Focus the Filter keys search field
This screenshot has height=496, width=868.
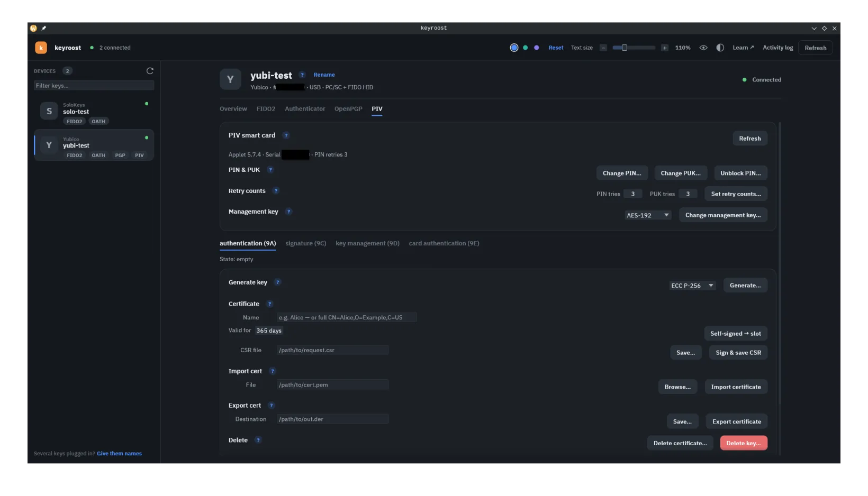94,86
